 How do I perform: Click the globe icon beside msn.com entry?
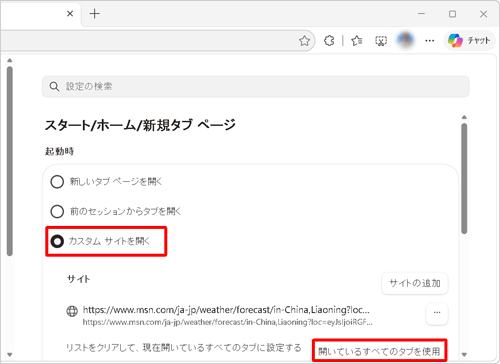click(72, 311)
